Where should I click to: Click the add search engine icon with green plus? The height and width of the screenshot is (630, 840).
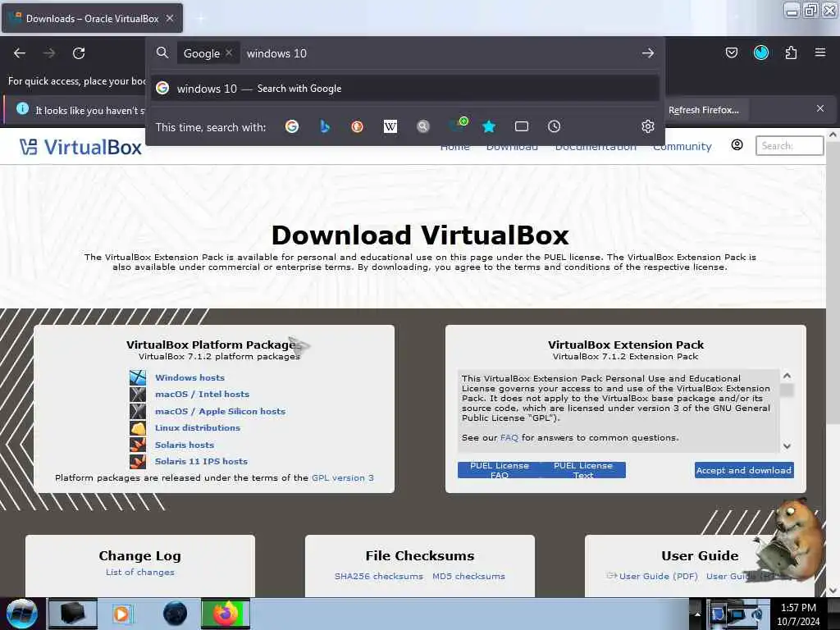pyautogui.click(x=459, y=125)
